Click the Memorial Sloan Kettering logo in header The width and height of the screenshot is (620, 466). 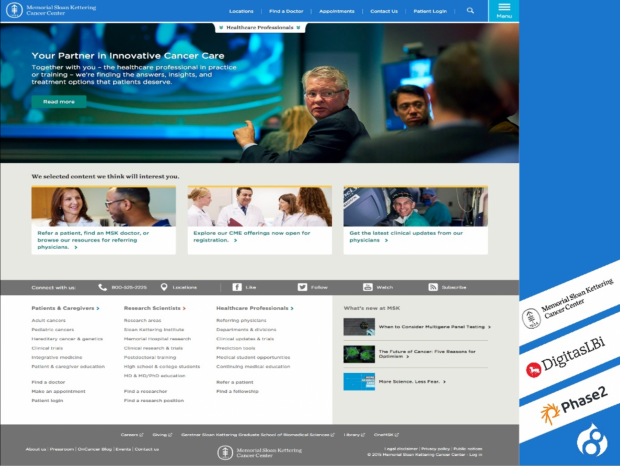coord(51,10)
